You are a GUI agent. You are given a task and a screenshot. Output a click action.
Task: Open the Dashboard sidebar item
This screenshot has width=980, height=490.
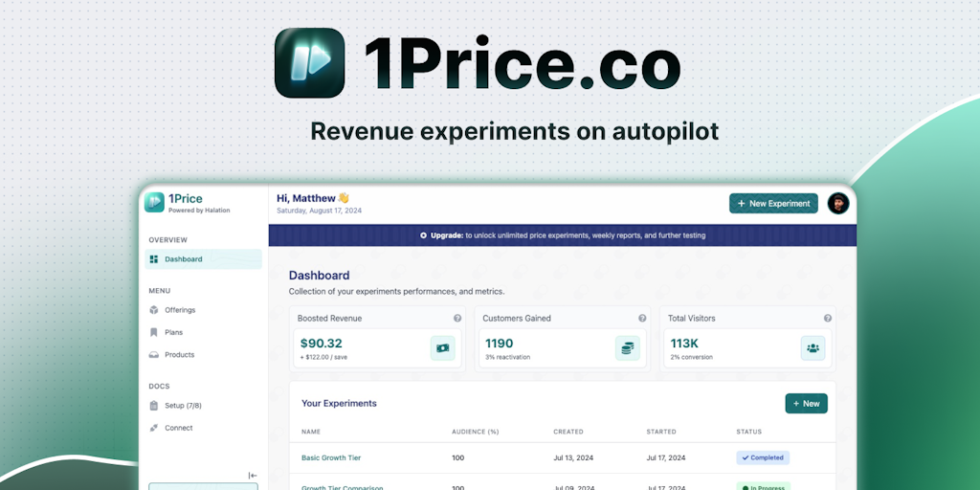point(203,259)
